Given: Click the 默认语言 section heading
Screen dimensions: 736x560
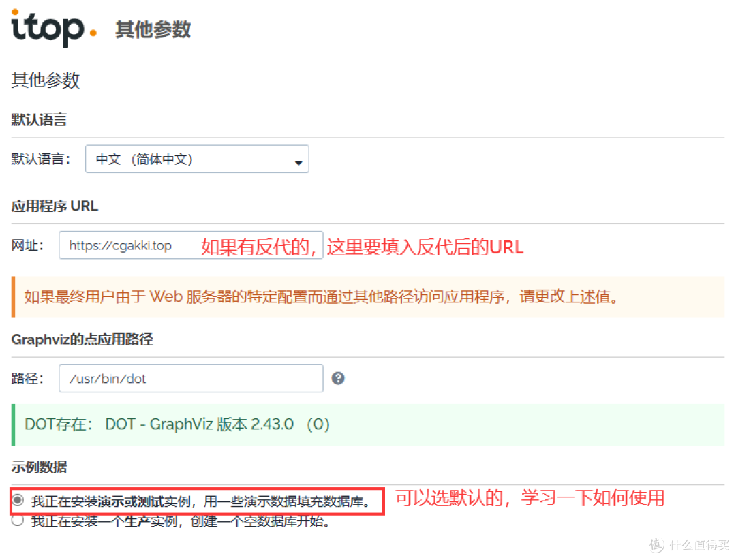Looking at the screenshot, I should 39,120.
